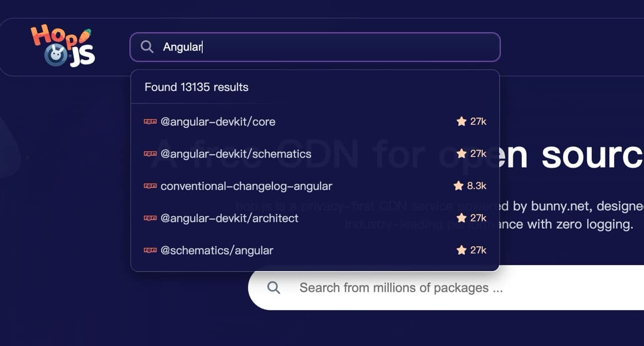Click the magnifier icon in top search bar
Image resolution: width=644 pixels, height=346 pixels.
147,47
